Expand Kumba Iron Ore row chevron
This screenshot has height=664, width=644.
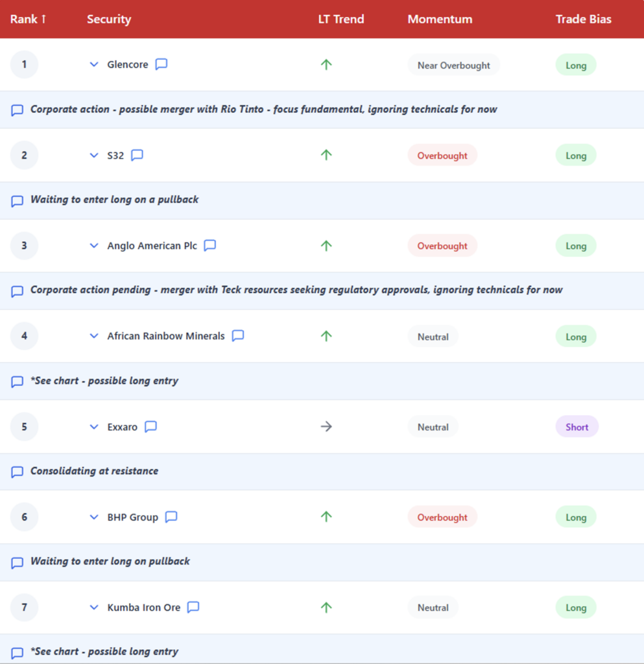coord(94,608)
